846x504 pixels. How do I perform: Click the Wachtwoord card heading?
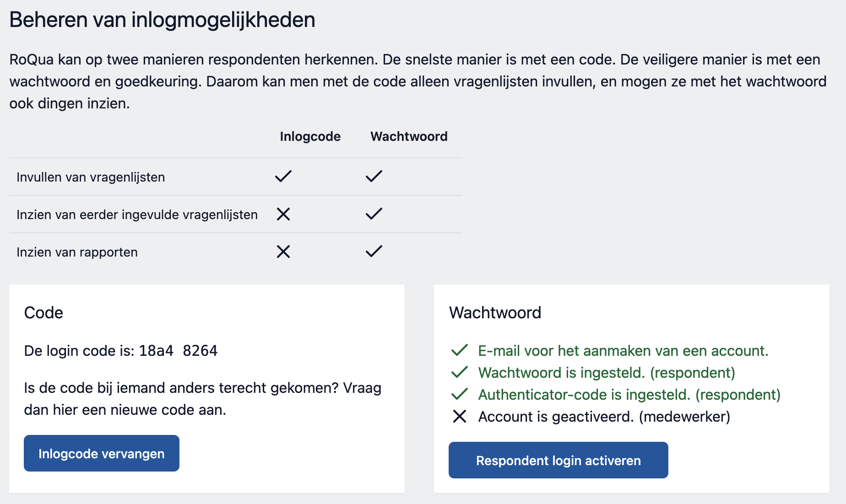tap(495, 313)
